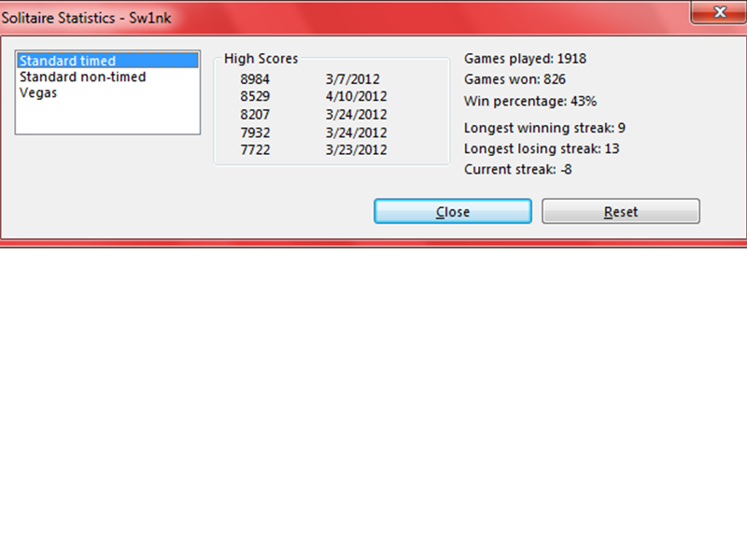Click the Games played: 1918 text
Viewport: 747px width, 560px height.
tap(525, 58)
